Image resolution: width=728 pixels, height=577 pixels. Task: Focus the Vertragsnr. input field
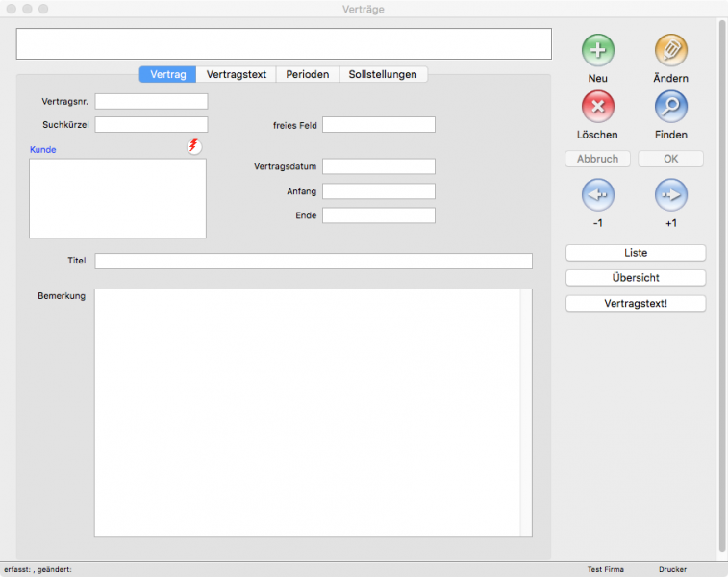(x=151, y=101)
